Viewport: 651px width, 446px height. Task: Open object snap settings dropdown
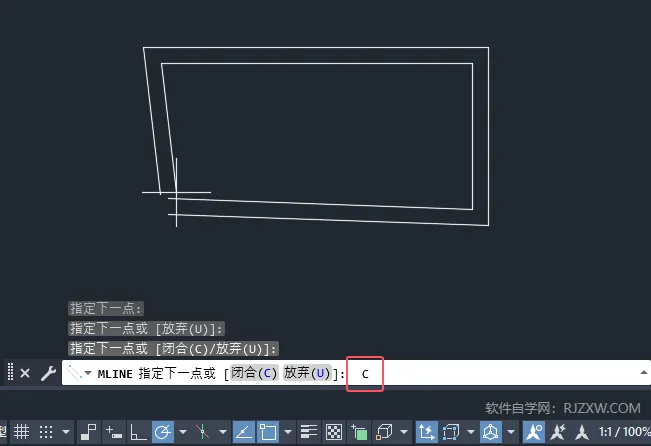click(288, 432)
